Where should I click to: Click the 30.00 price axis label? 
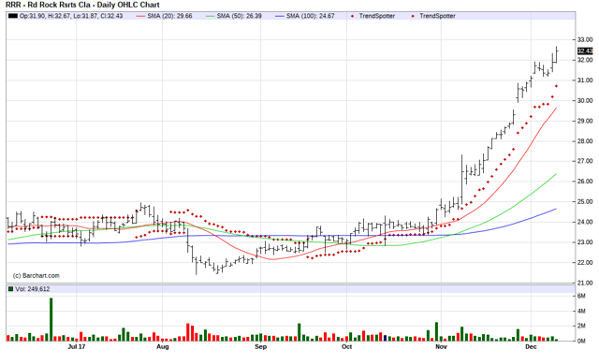click(x=585, y=100)
